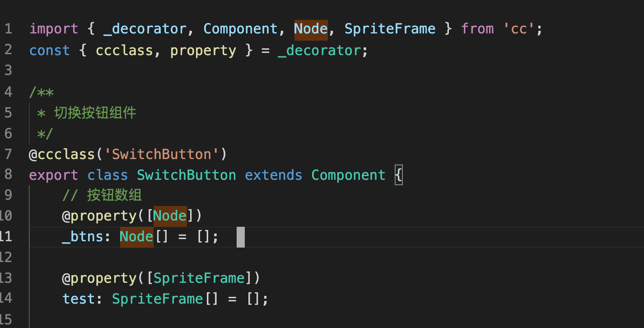Click the opening brace after Component
This screenshot has width=644, height=328.
pyautogui.click(x=398, y=175)
